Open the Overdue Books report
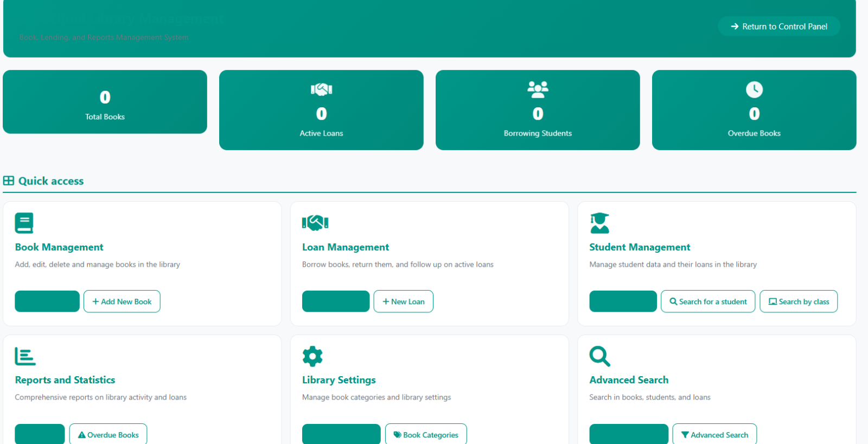 (x=108, y=434)
